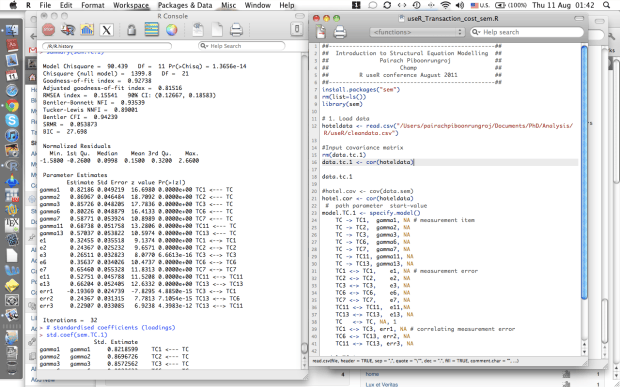Open the Workspace menu

pyautogui.click(x=131, y=5)
